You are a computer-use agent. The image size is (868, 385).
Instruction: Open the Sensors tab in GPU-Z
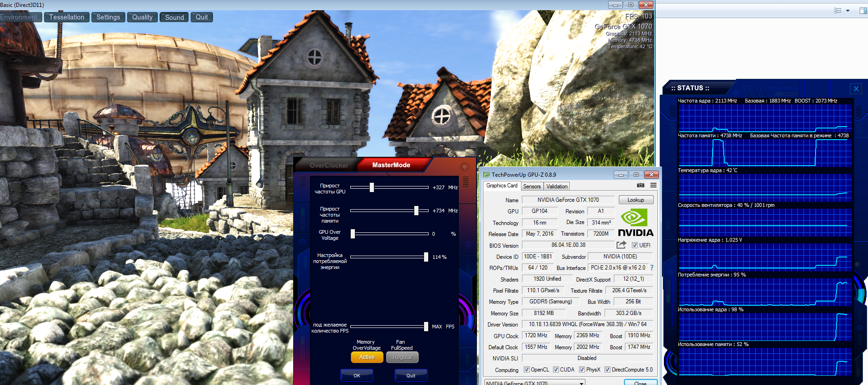[532, 186]
